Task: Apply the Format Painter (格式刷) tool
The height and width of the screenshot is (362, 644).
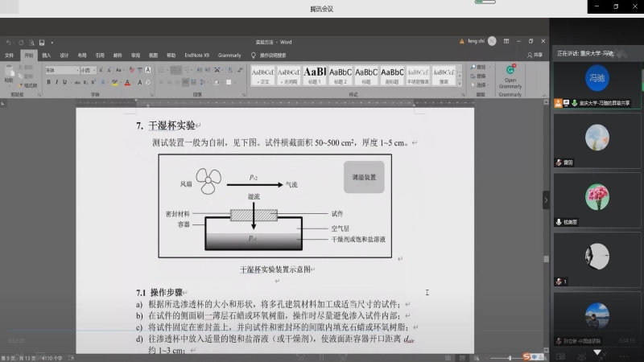Action: (x=27, y=85)
